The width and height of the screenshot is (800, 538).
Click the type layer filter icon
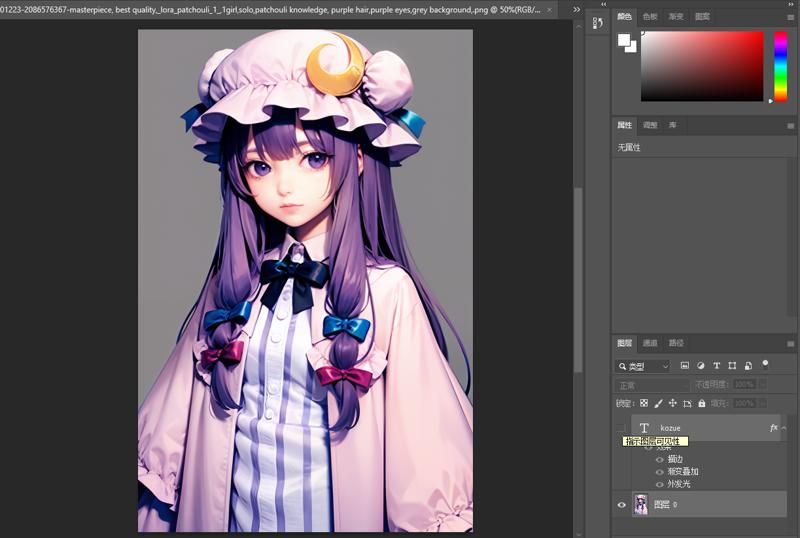716,365
